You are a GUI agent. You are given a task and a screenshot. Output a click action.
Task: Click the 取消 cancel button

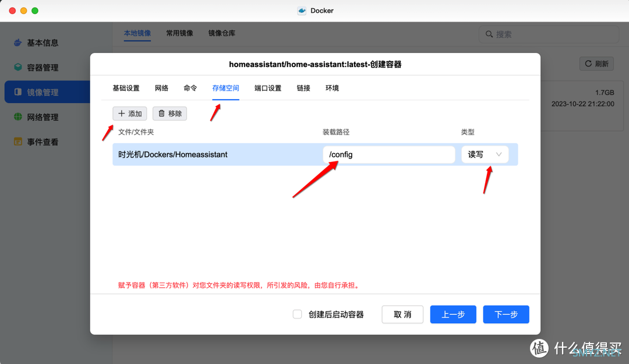[402, 314]
